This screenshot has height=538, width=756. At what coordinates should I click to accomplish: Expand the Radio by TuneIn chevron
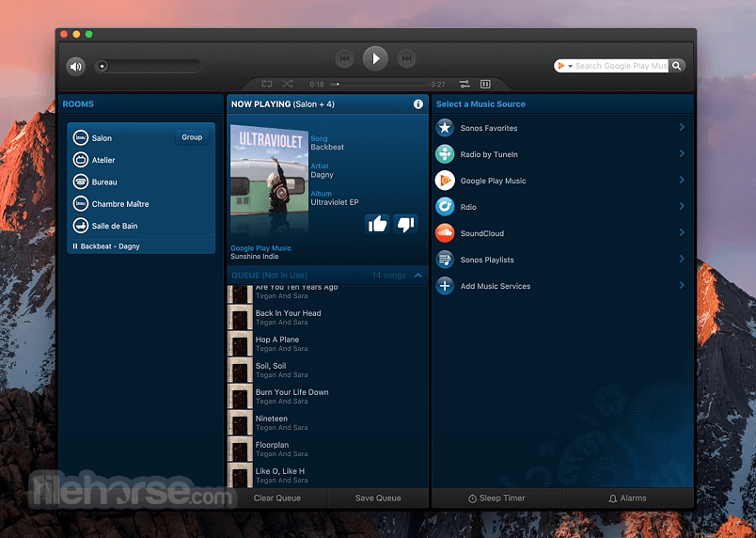click(x=682, y=153)
